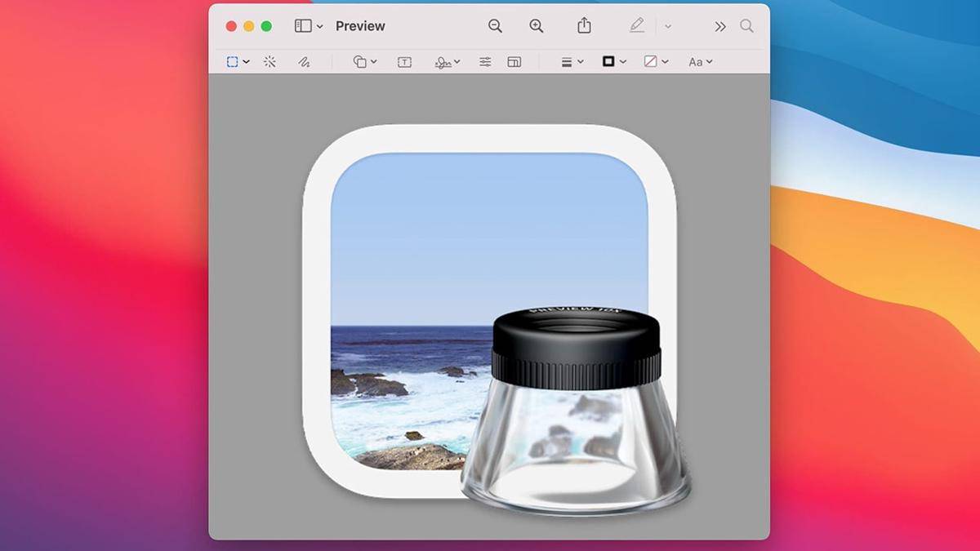Click the Shapes tool icon

[360, 62]
